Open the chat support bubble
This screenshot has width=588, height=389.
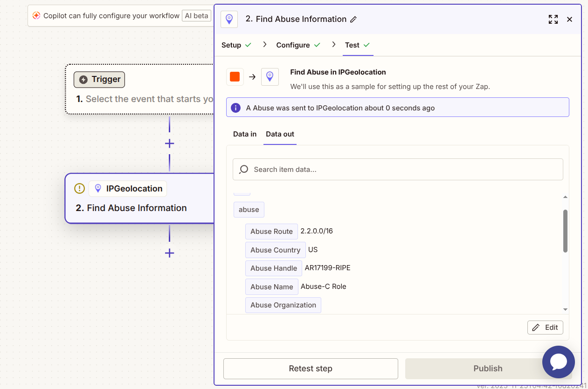pyautogui.click(x=558, y=362)
